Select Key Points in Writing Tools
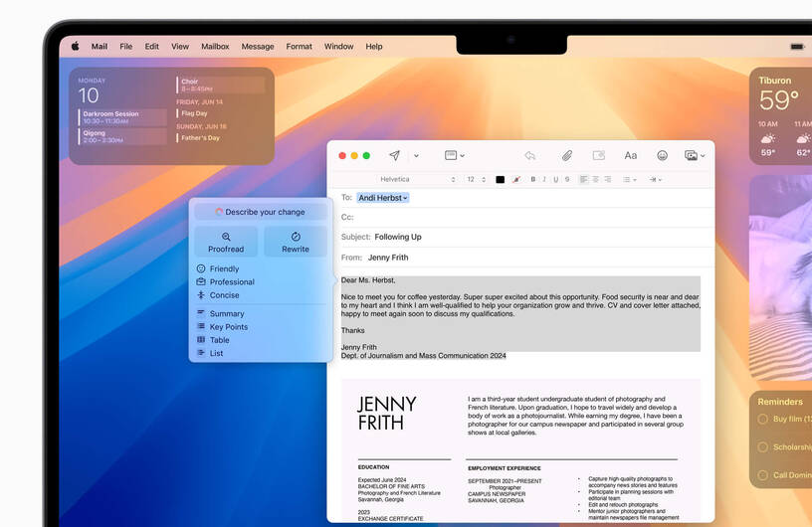 tap(229, 327)
